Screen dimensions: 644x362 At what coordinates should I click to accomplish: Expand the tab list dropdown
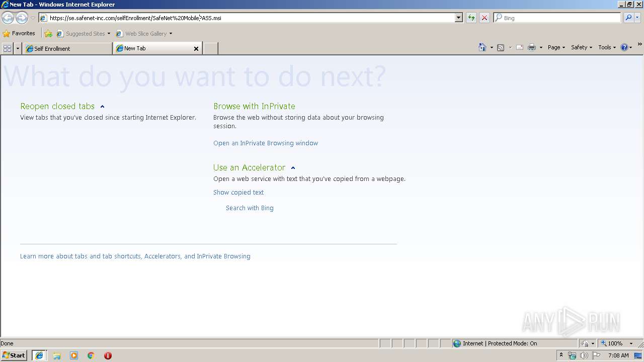(18, 48)
